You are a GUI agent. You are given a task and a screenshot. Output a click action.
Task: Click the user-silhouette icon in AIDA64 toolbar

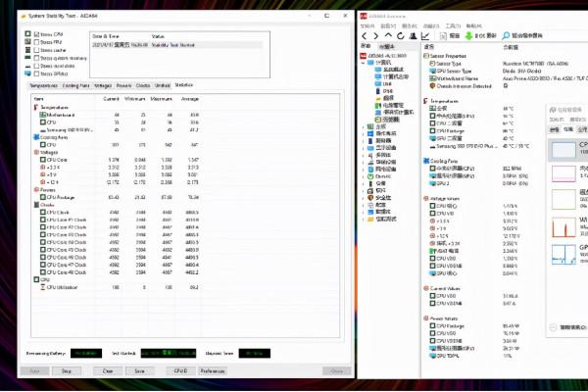413,35
